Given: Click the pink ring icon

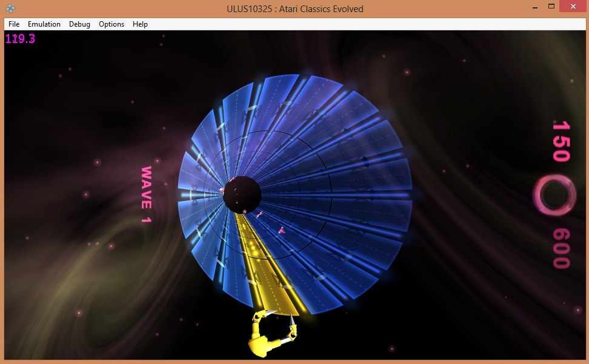Looking at the screenshot, I should (553, 196).
